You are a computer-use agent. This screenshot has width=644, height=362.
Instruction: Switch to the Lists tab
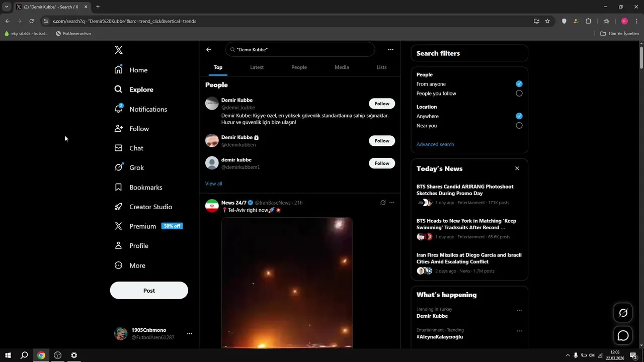381,67
